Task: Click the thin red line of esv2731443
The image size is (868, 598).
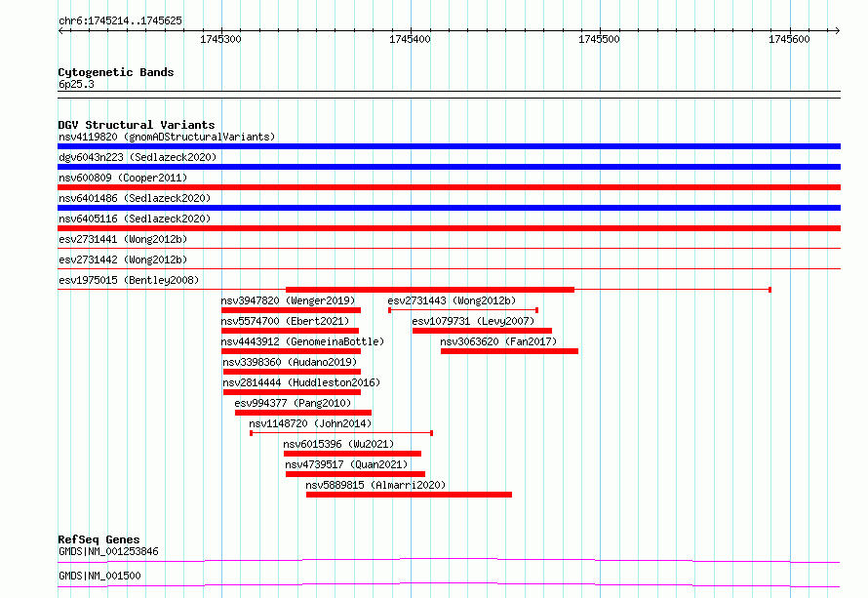Action: coord(463,310)
